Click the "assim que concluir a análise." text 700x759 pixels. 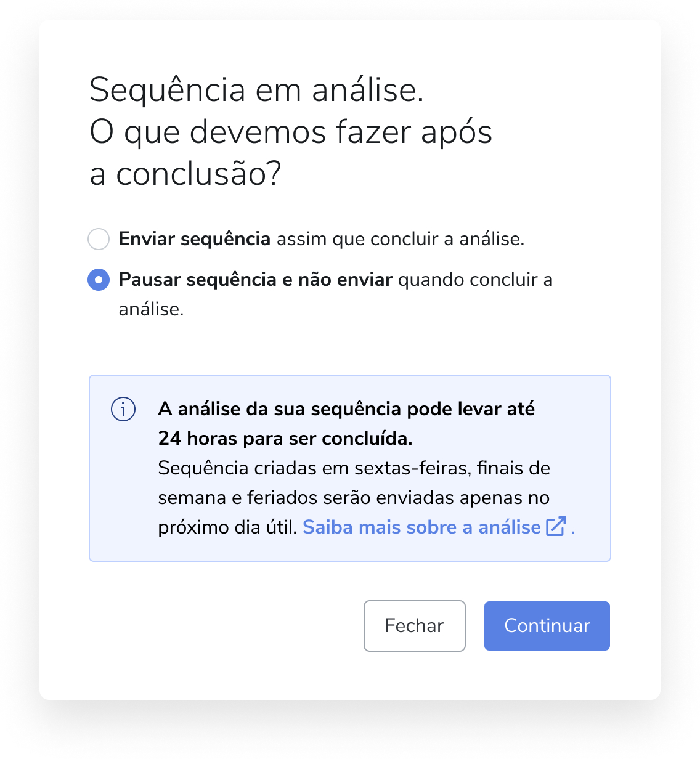401,239
